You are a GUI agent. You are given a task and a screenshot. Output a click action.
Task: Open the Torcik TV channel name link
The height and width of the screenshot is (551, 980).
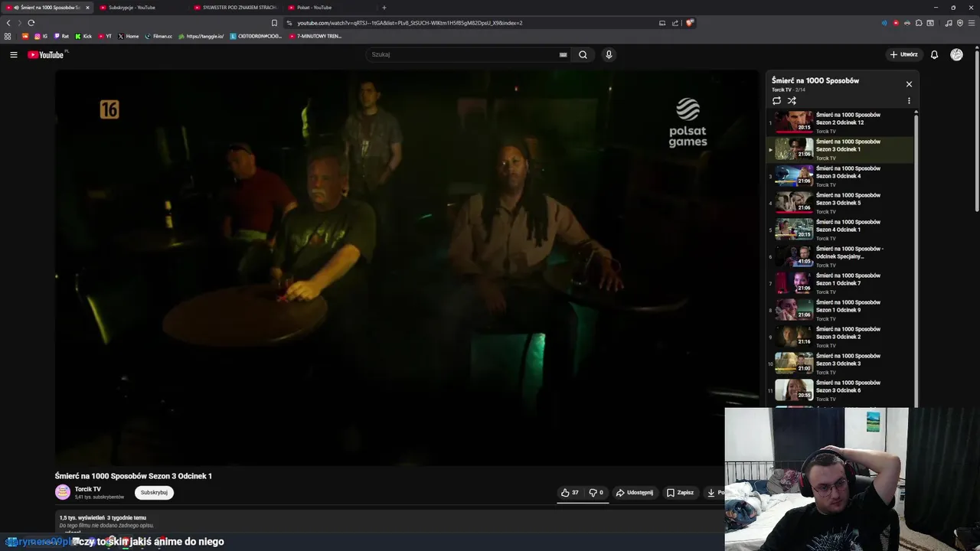[x=87, y=489]
